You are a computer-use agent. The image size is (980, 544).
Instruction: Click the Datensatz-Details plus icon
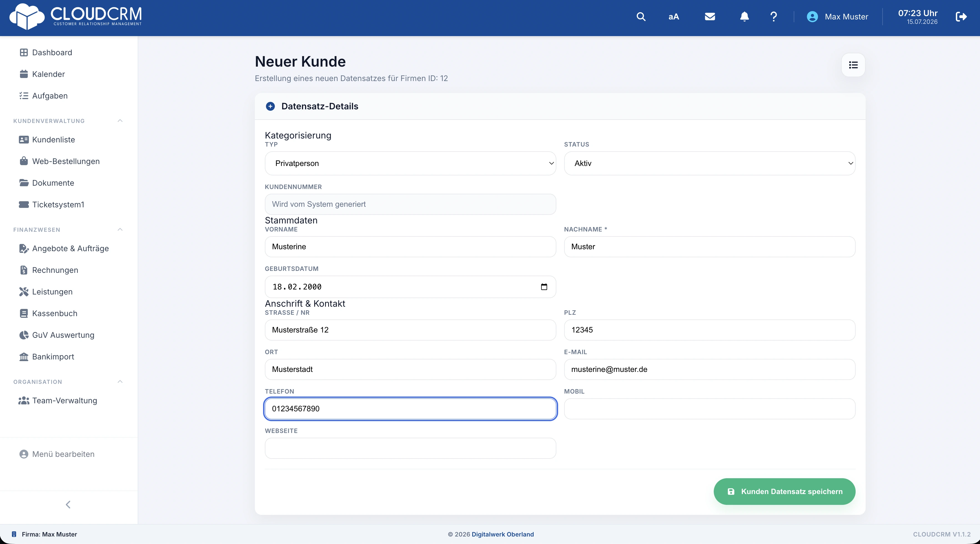(270, 106)
